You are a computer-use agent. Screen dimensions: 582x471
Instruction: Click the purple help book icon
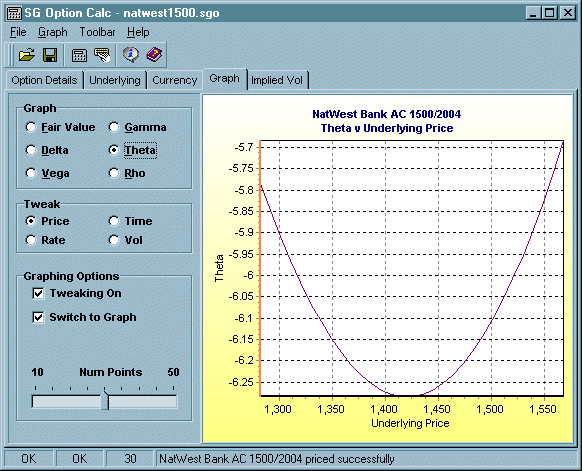[x=154, y=55]
